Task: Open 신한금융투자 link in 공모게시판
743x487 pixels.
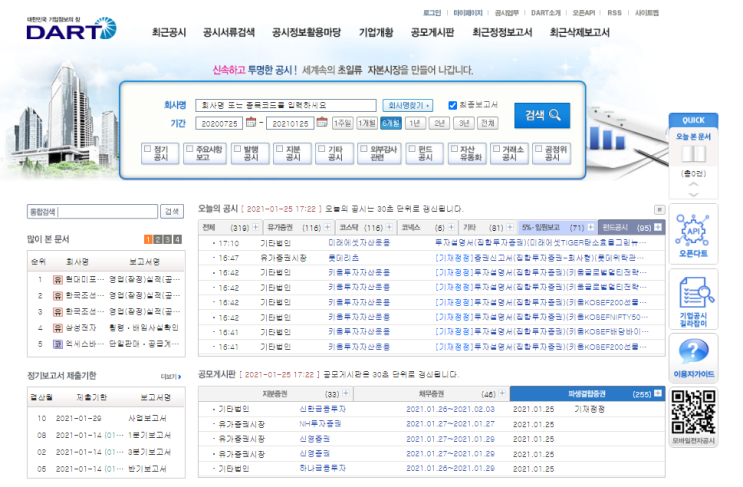Action: pyautogui.click(x=322, y=408)
